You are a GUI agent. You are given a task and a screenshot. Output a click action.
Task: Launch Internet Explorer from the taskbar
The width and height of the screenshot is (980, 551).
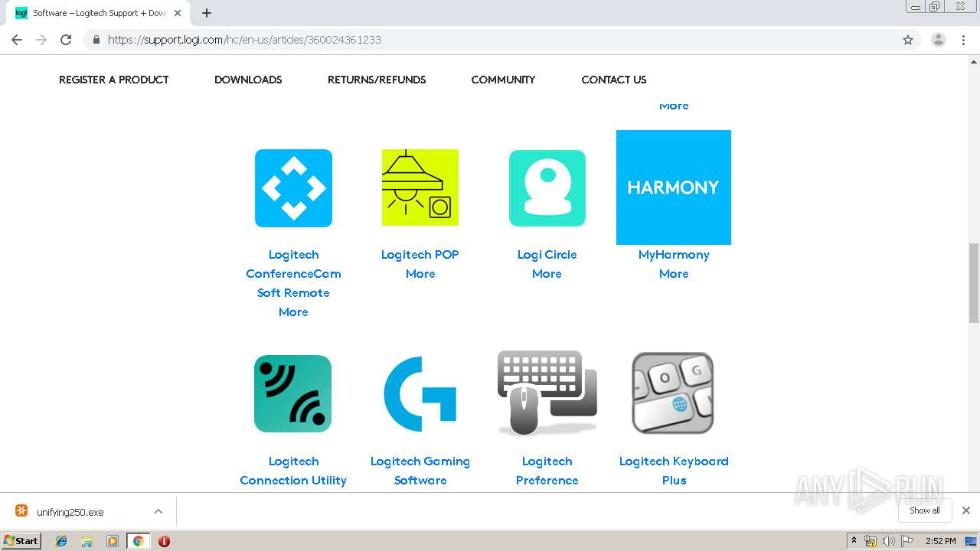pos(61,541)
